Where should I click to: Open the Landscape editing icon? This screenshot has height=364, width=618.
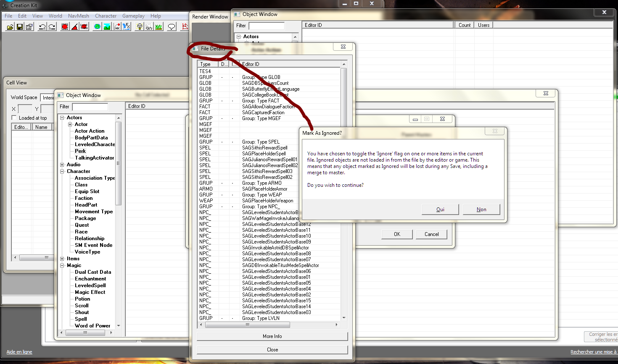pos(107,27)
